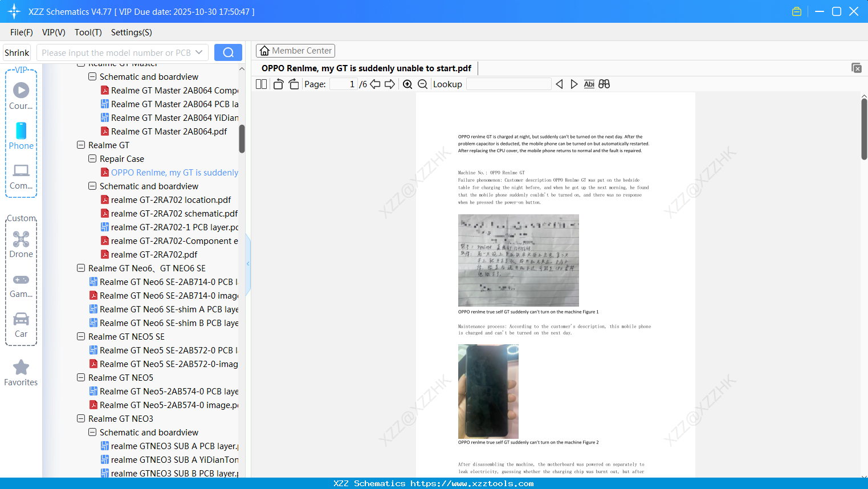The image size is (868, 489).
Task: Rotate the page counterclockwise
Action: click(278, 84)
